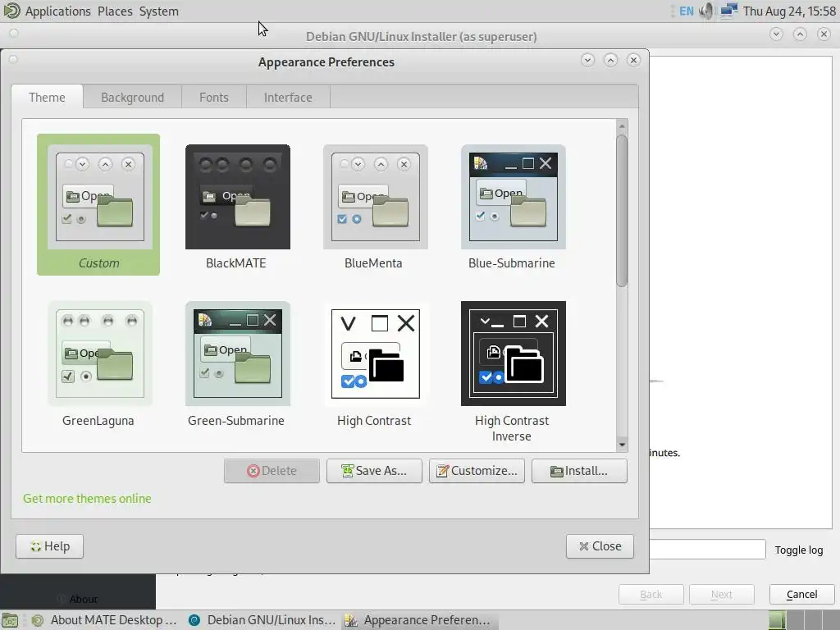Click the installer progress bar field
Screen dimensions: 840x630
(708, 549)
